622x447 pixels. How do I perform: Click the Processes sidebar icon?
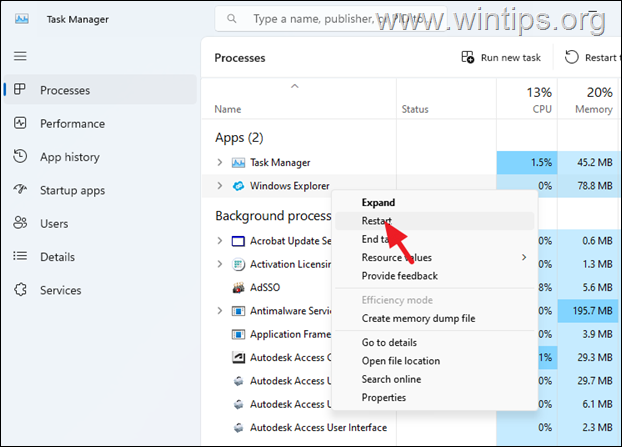(20, 89)
